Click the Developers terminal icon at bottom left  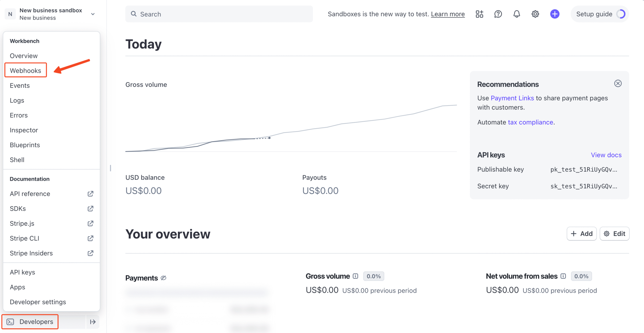pyautogui.click(x=10, y=322)
